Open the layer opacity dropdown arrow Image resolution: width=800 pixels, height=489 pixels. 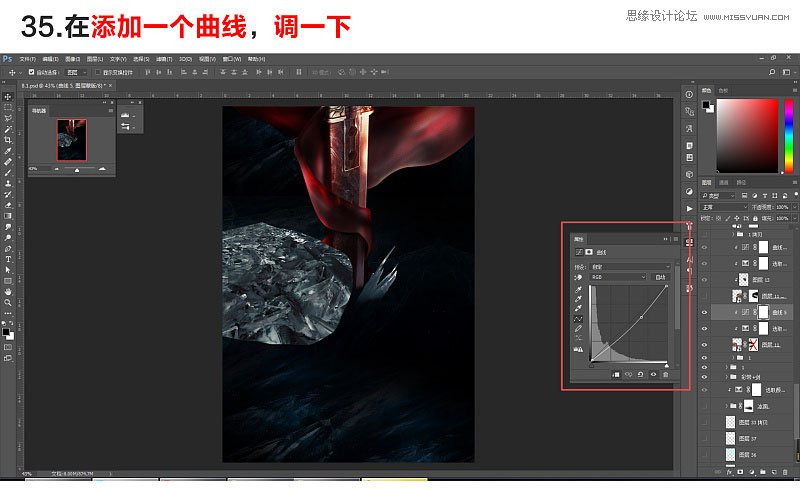click(794, 207)
